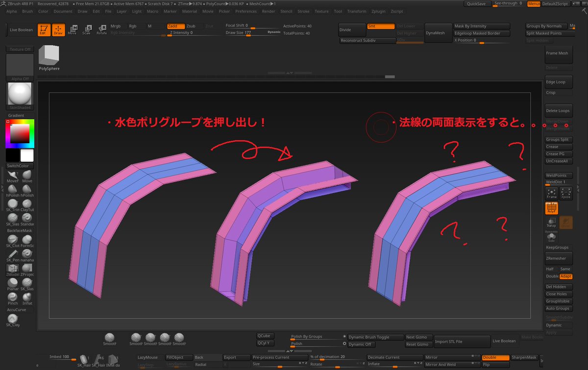
Task: Adjust the Focal Shift slider
Action: (253, 25)
